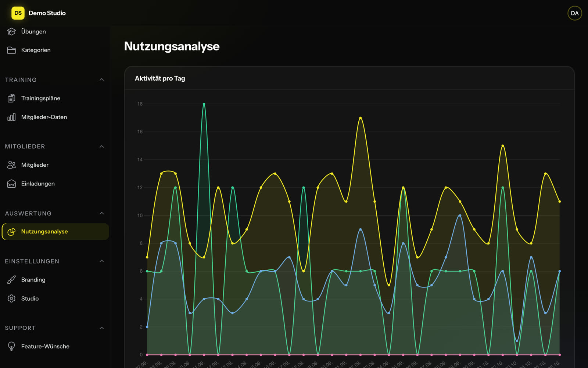Click the Mitglieder-Daten bar chart icon

click(11, 117)
